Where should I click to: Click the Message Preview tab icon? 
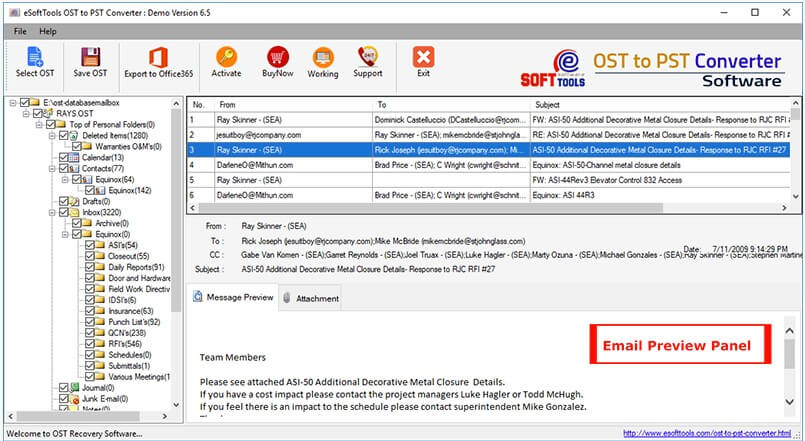pos(198,297)
